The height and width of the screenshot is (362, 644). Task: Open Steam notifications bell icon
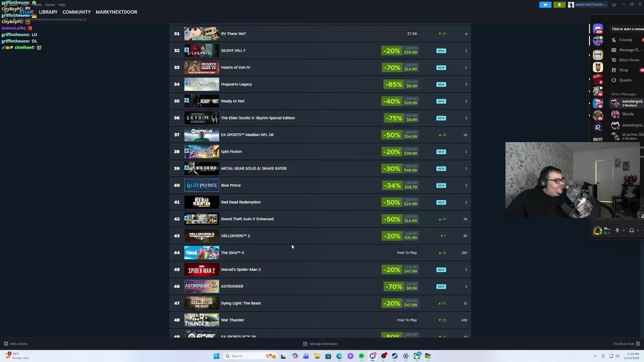coord(559,5)
